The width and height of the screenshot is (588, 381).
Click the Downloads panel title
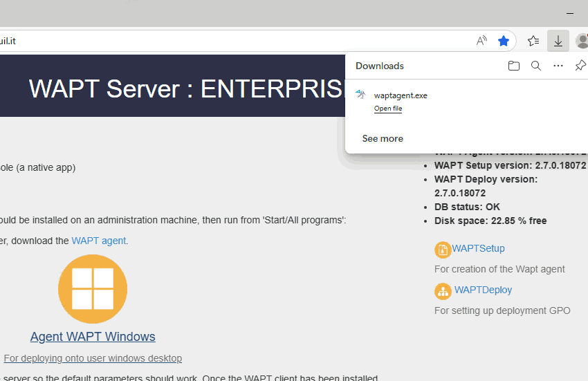pyautogui.click(x=380, y=66)
